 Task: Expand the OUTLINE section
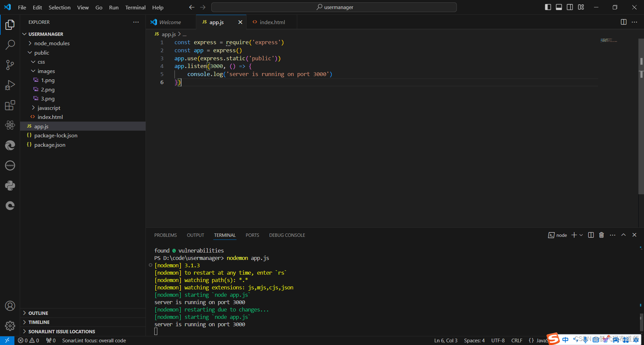pyautogui.click(x=83, y=313)
